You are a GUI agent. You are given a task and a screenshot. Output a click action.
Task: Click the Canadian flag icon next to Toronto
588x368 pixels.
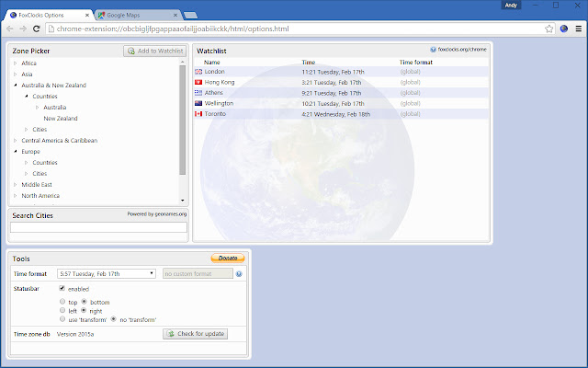198,115
